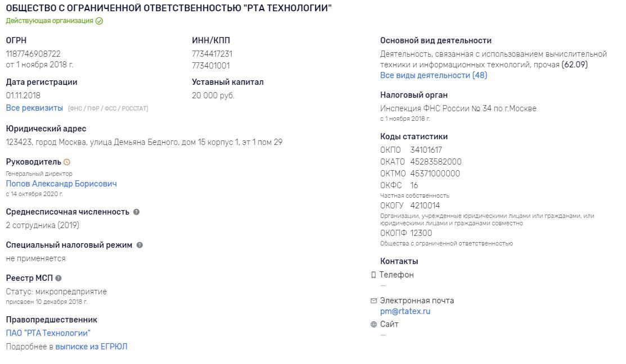Click the clock icon next to Руководитель
This screenshot has height=364, width=626.
pyautogui.click(x=67, y=162)
